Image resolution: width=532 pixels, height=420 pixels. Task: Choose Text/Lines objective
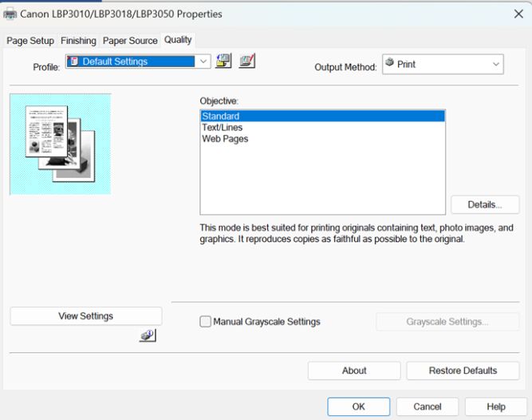322,127
